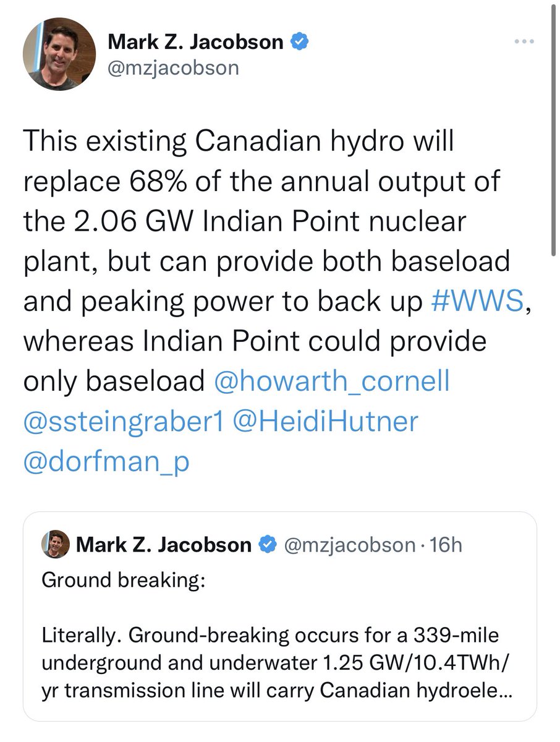560x742 pixels.
Task: Click the author name in the quoted tweet
Action: pyautogui.click(x=164, y=545)
